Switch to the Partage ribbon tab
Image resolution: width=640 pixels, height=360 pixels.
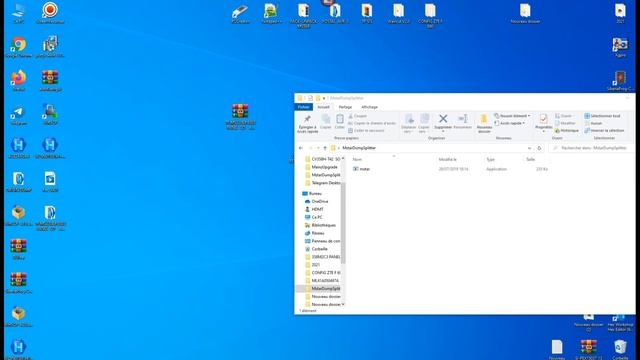pyautogui.click(x=345, y=107)
